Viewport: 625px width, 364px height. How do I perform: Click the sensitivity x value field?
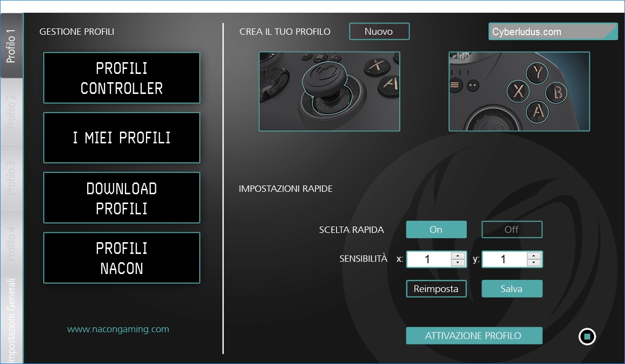tap(428, 259)
